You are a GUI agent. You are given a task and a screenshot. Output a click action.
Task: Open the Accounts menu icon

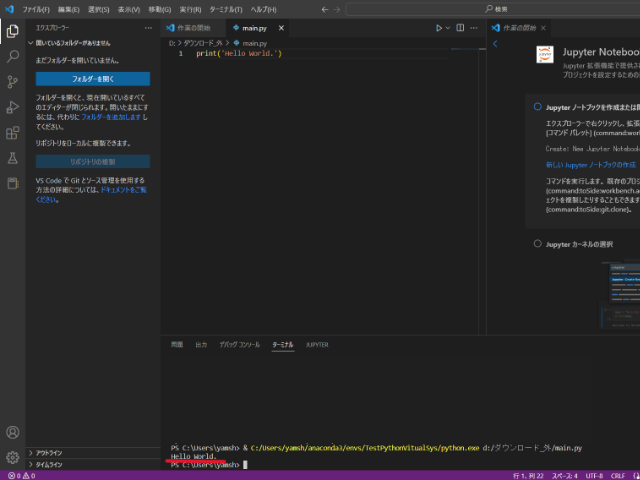click(13, 432)
